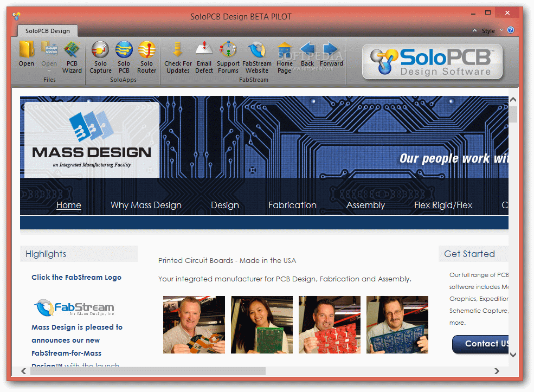Click the application icon in the title bar

point(16,16)
